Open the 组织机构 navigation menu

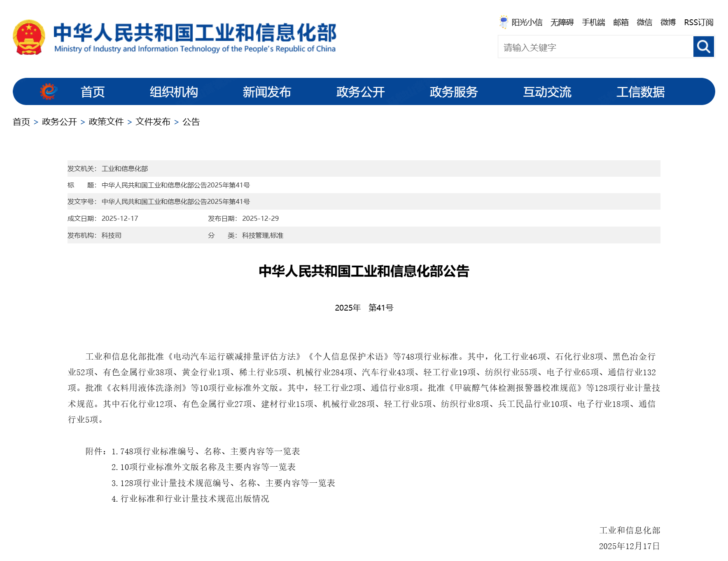click(174, 92)
